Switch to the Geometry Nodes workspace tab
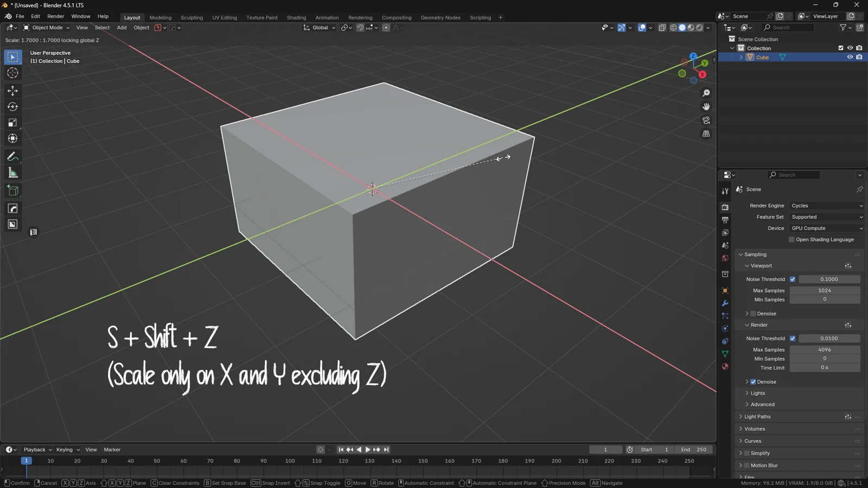Image resolution: width=868 pixels, height=488 pixels. coord(441,17)
